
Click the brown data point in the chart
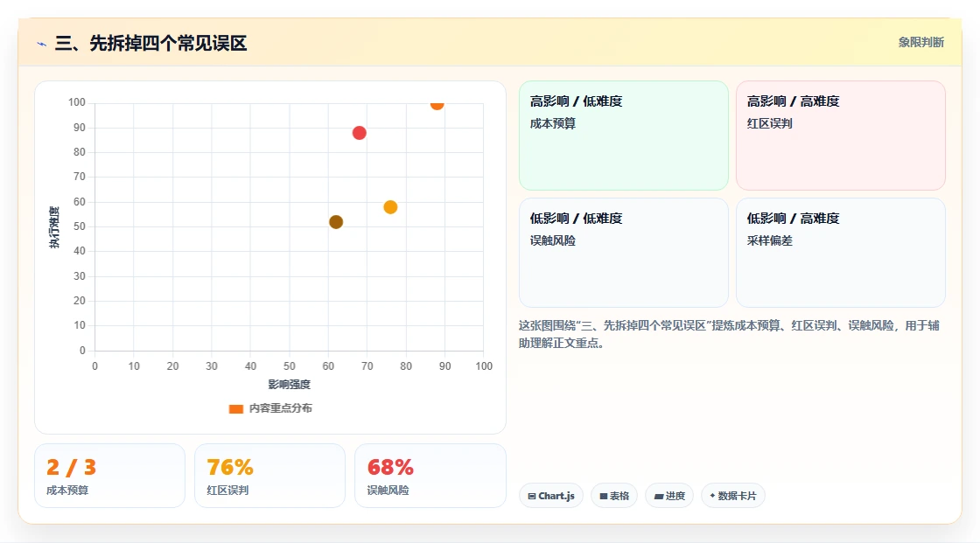click(x=336, y=222)
